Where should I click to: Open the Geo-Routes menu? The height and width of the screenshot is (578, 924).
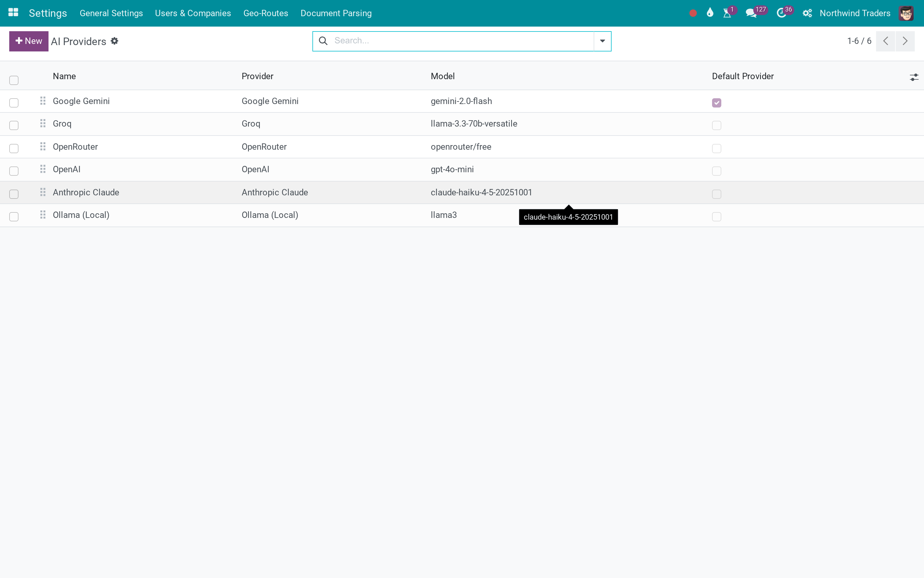[266, 13]
